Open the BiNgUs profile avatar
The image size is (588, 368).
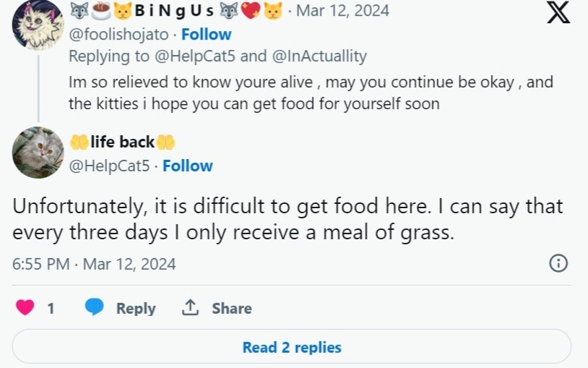(x=38, y=25)
